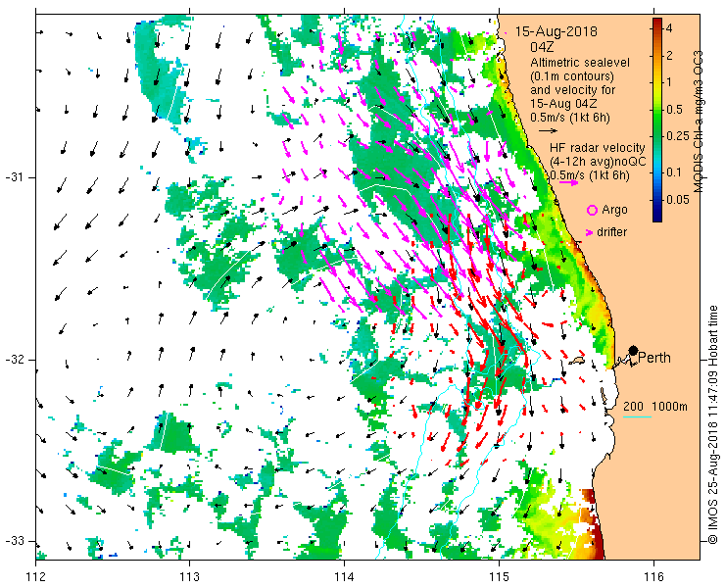725x588 pixels.
Task: Click the Perth city marker dot
Action: [633, 350]
